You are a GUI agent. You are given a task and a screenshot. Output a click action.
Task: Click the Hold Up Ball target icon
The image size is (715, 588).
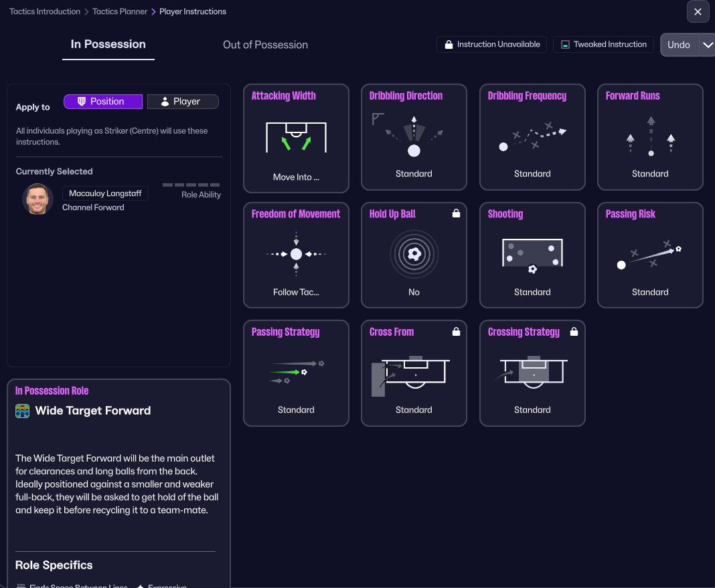414,254
